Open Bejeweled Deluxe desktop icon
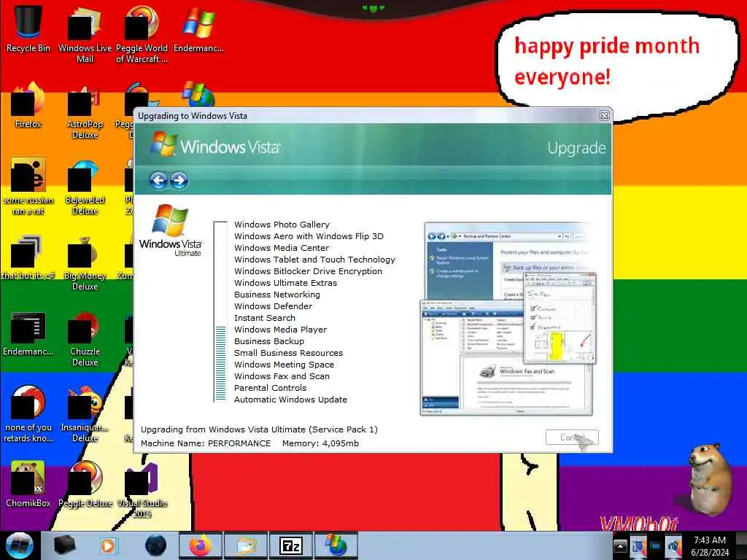Viewport: 747px width, 560px height. [85, 186]
